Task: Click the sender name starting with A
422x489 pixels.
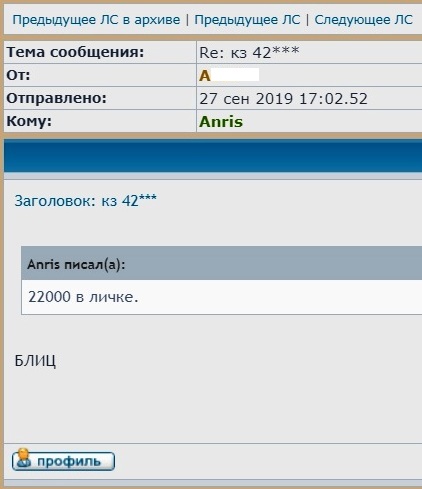Action: [205, 76]
